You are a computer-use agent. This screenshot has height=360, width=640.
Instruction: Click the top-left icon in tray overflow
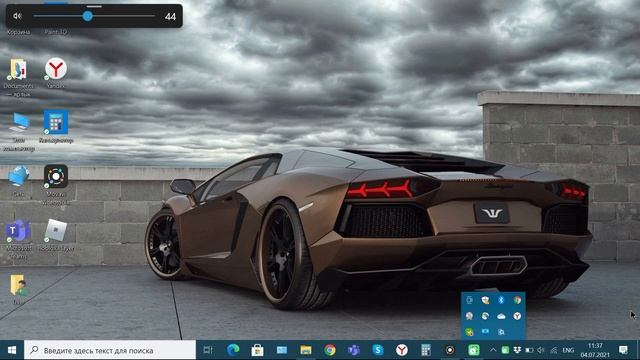point(469,300)
